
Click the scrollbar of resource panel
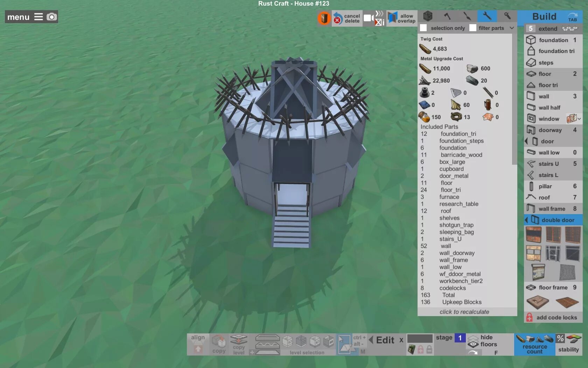pos(514,99)
